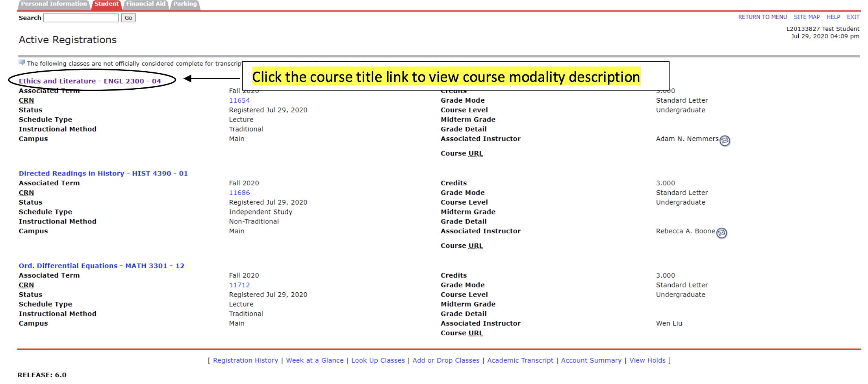The image size is (868, 384).
Task: Go to Registration History
Action: pyautogui.click(x=245, y=360)
